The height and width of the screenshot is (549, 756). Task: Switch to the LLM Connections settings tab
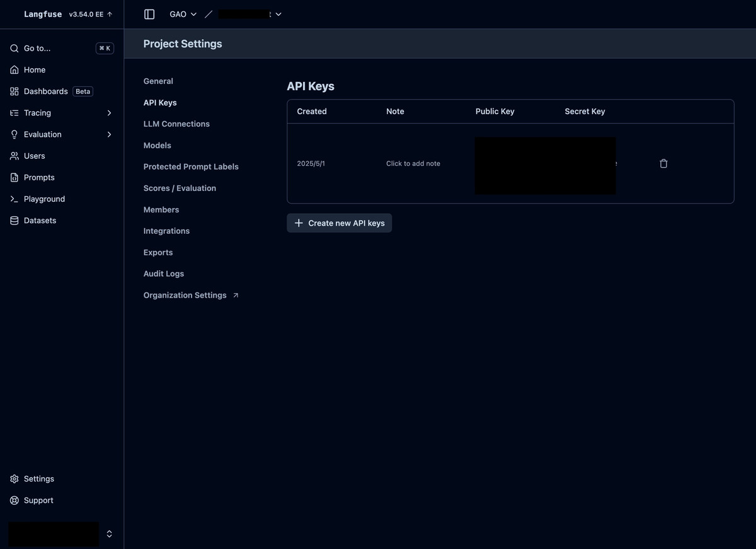176,124
